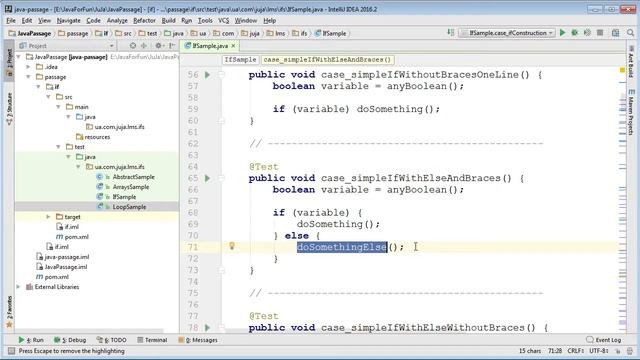640x360 pixels.
Task: Open the Event Log
Action: pyautogui.click(x=604, y=340)
